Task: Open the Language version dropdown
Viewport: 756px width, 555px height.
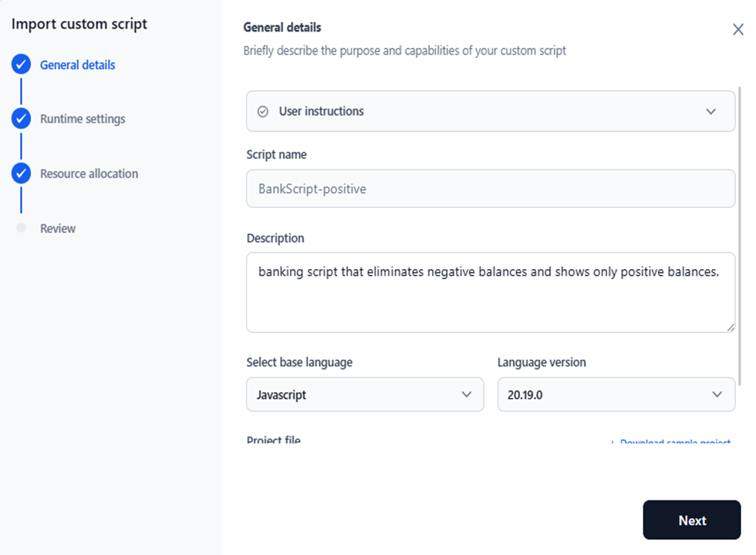Action: (x=616, y=395)
